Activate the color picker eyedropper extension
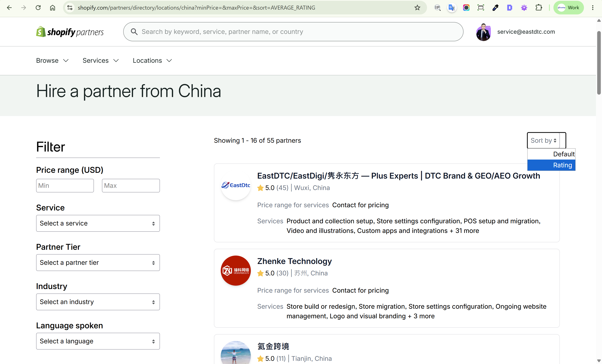602x364 pixels. click(x=495, y=8)
